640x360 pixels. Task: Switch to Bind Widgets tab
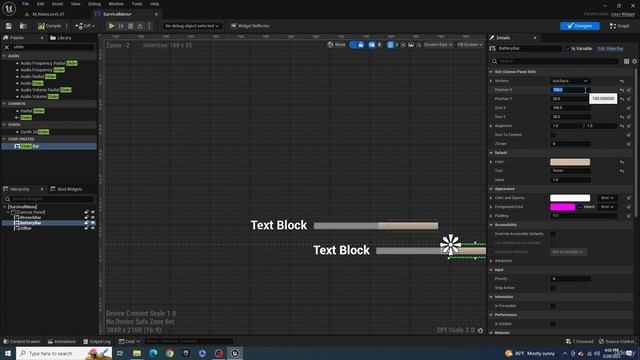[x=66, y=189]
